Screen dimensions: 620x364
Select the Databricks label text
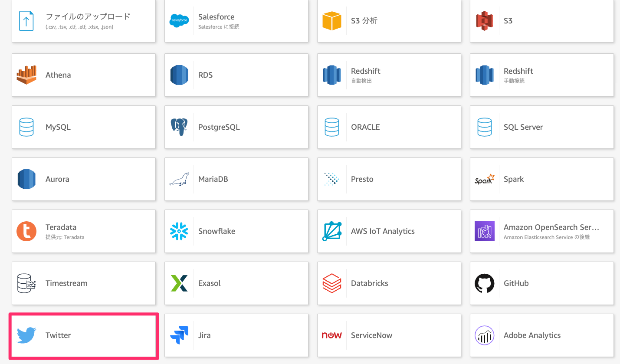pyautogui.click(x=370, y=283)
